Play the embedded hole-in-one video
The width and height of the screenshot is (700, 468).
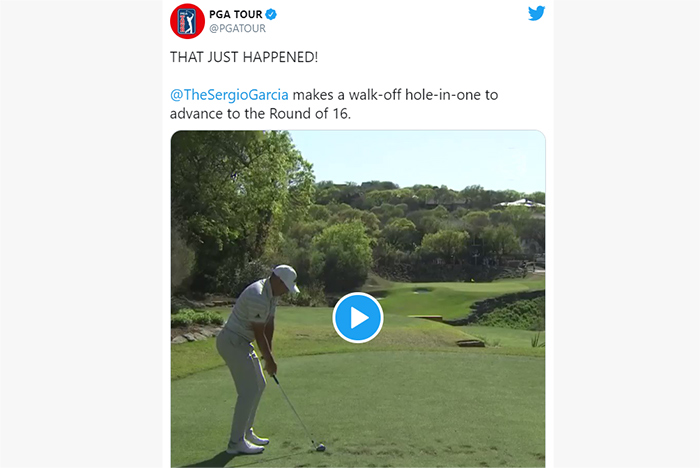click(x=358, y=318)
